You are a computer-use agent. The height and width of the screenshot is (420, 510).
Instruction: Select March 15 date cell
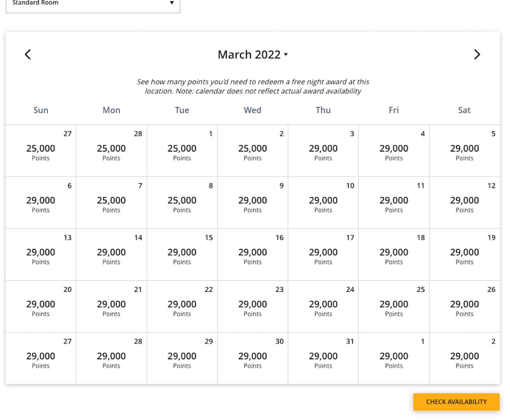click(x=182, y=255)
